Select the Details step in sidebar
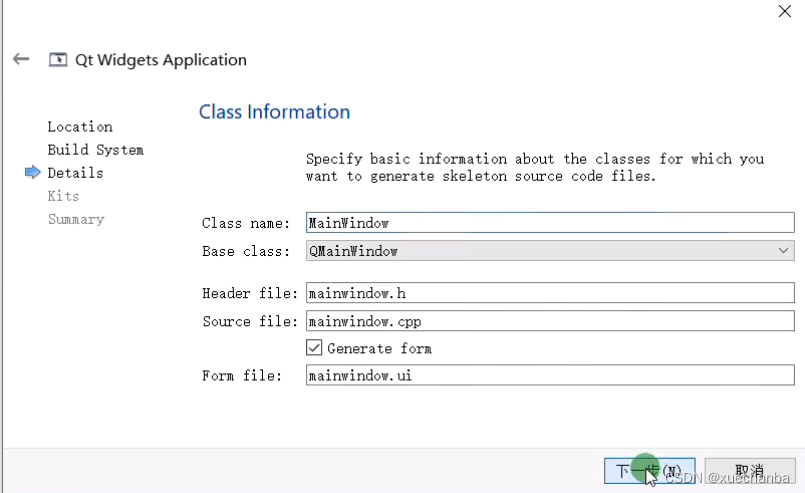The image size is (805, 493). (75, 173)
